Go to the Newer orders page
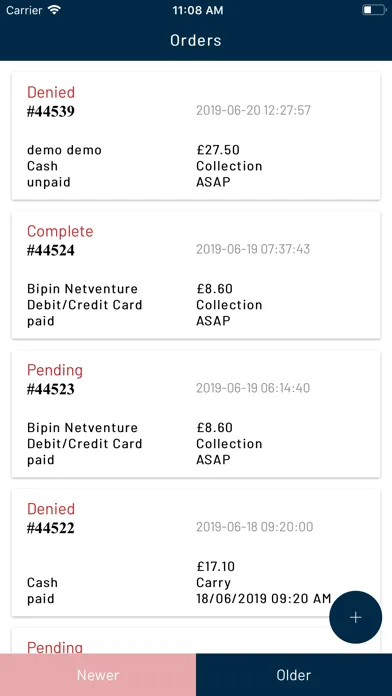 (98, 675)
